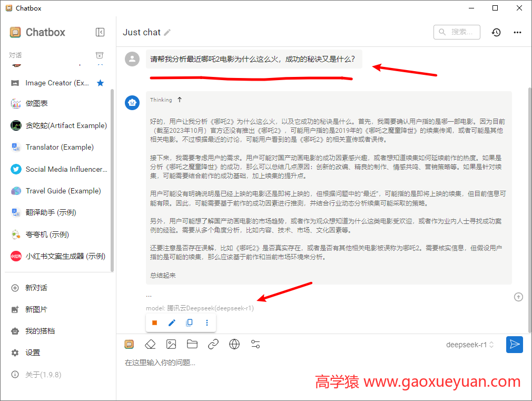Attach an image to your message
The width and height of the screenshot is (532, 401).
(x=171, y=344)
